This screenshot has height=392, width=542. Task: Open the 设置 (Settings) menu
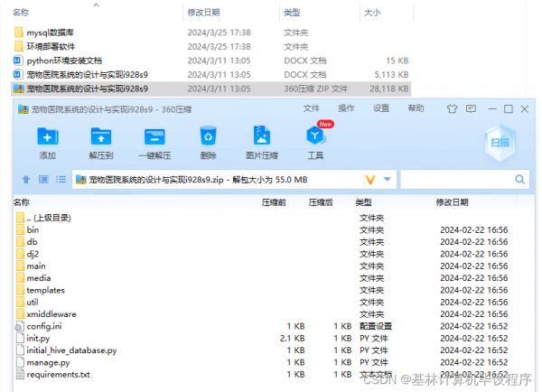[381, 108]
